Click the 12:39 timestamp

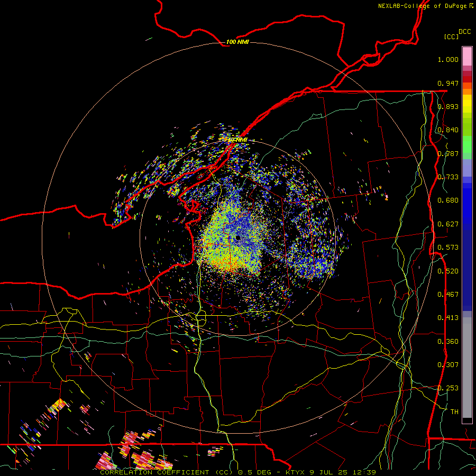pyautogui.click(x=364, y=472)
